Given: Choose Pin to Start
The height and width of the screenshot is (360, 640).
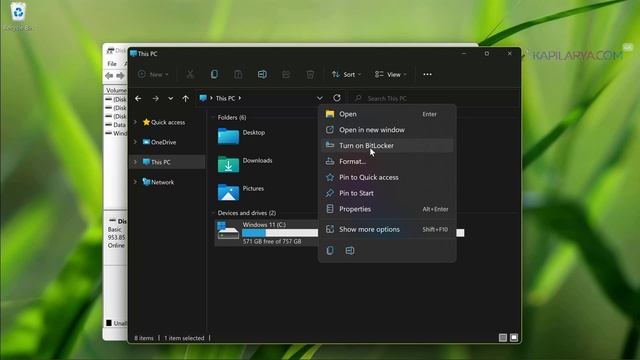Looking at the screenshot, I should click(387, 193).
